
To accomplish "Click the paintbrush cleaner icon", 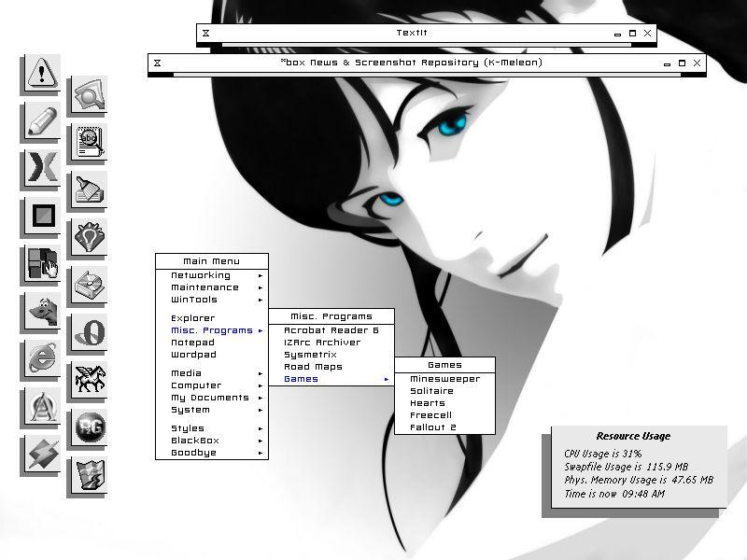I will [x=89, y=189].
